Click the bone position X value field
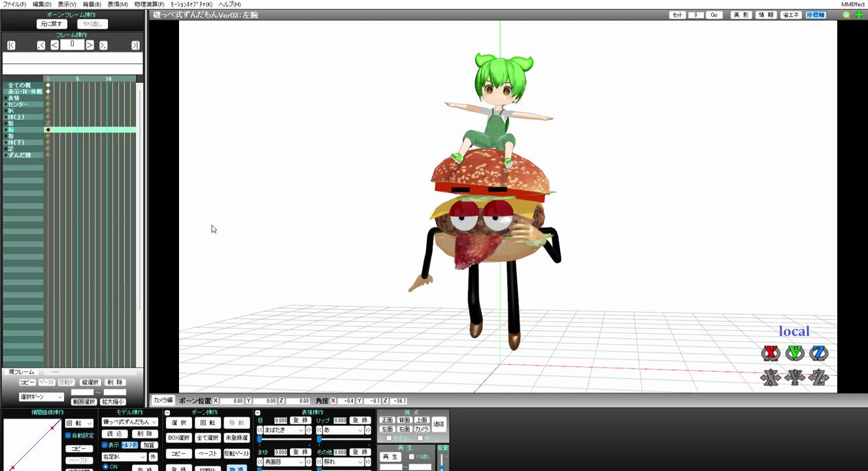The height and width of the screenshot is (471, 868). click(232, 401)
